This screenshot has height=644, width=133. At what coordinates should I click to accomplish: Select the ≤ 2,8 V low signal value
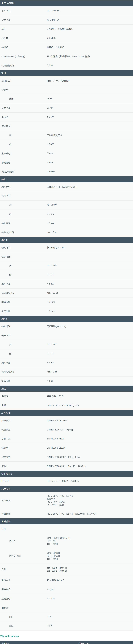pyautogui.click(x=50, y=144)
